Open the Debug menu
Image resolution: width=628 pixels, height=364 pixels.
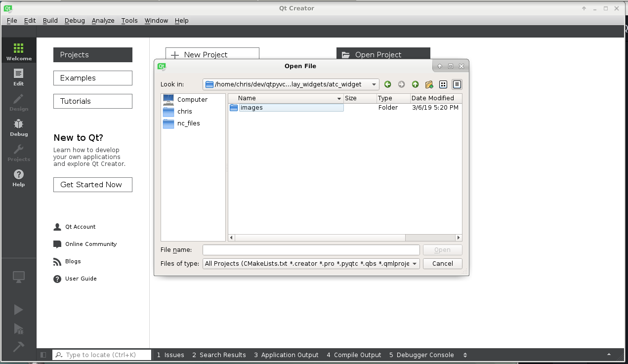(75, 20)
